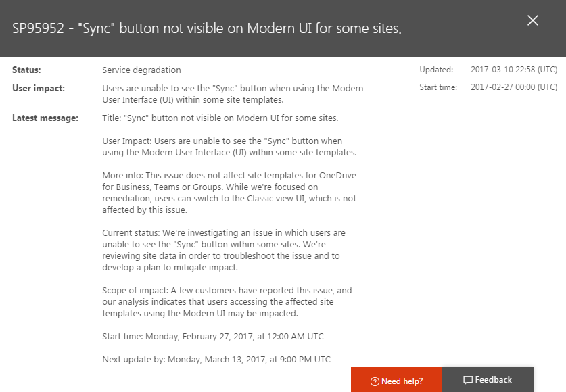Click the Updated label
This screenshot has width=566, height=392.
click(x=436, y=70)
